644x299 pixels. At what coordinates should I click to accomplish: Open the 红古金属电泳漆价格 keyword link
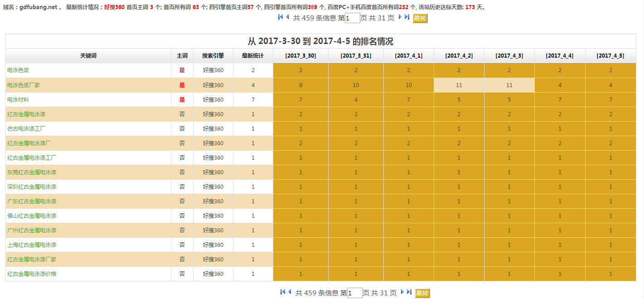(32, 274)
